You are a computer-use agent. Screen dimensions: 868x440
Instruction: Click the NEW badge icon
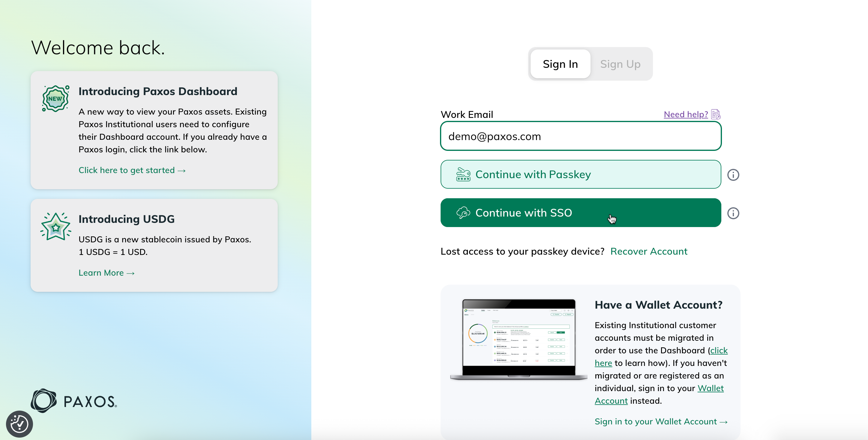[x=55, y=98]
